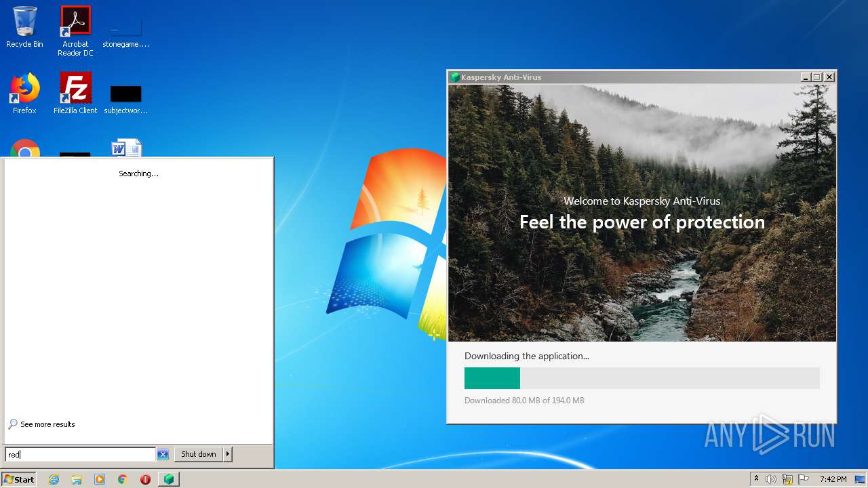Image resolution: width=868 pixels, height=488 pixels.
Task: Click 'Downloading the application...' status text
Action: coord(527,356)
